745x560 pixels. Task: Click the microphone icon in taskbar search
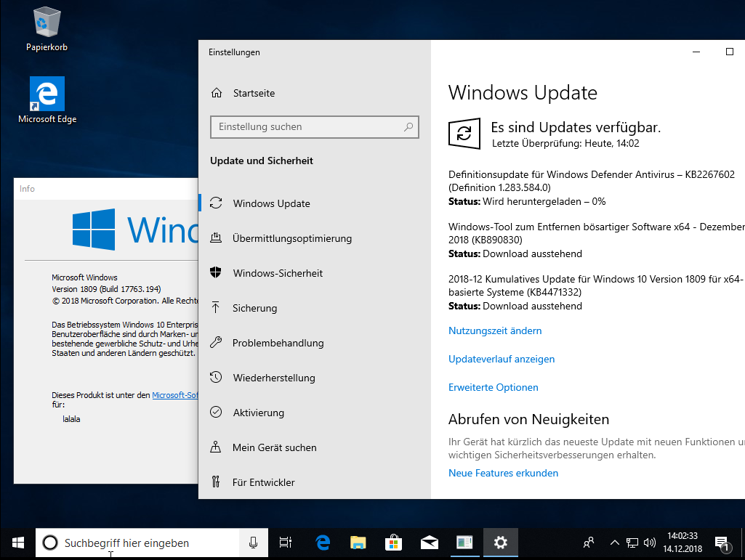253,543
